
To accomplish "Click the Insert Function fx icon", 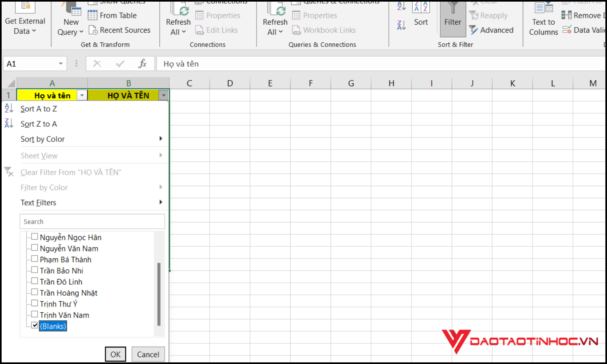I will tap(142, 64).
